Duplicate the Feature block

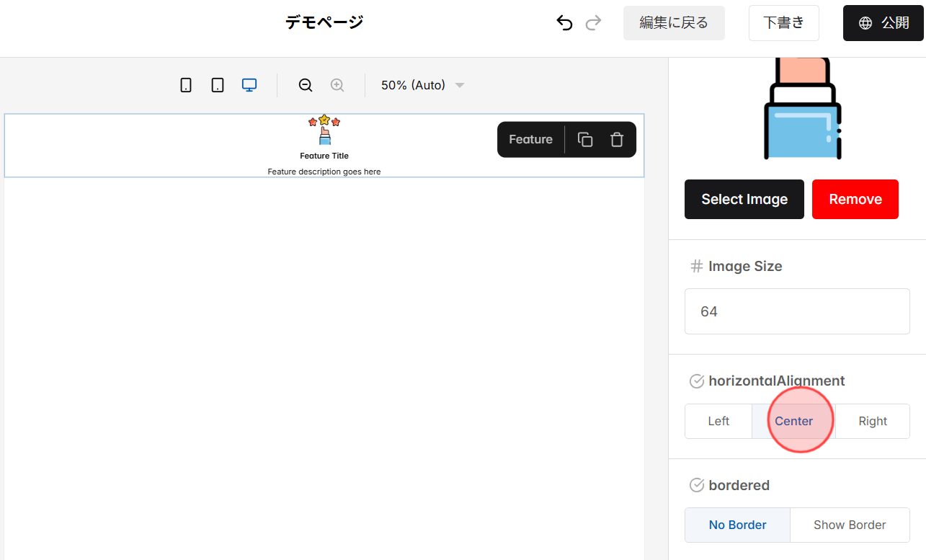click(584, 139)
